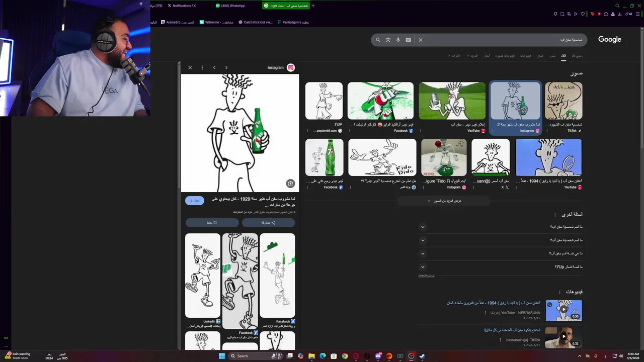Open the Windows Start menu
Screen dimensions: 644x362
[x=221, y=356]
